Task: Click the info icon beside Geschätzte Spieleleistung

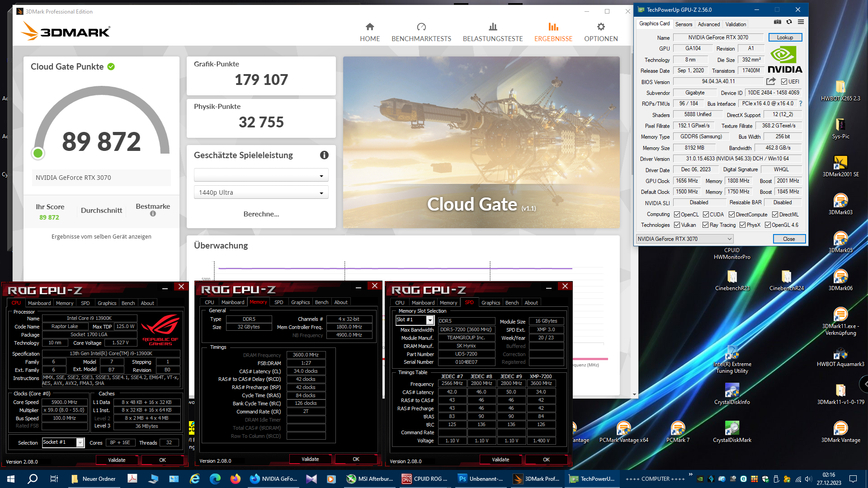Action: [324, 155]
